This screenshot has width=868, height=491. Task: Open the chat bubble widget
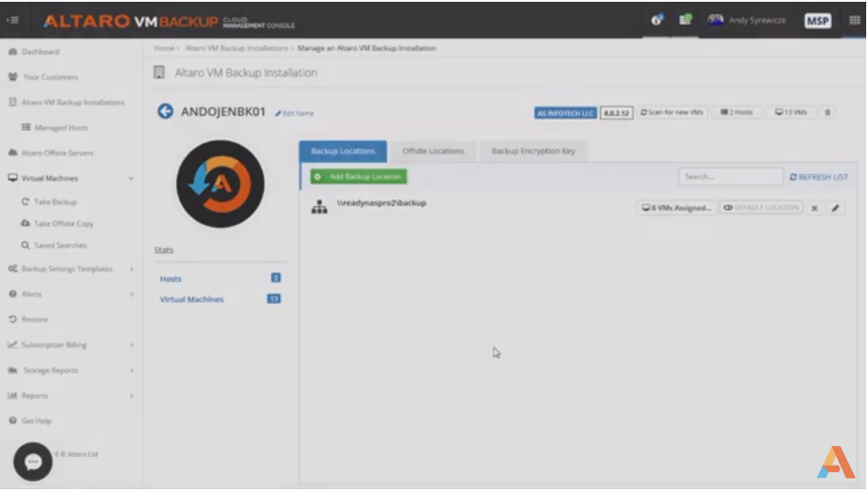click(x=33, y=461)
